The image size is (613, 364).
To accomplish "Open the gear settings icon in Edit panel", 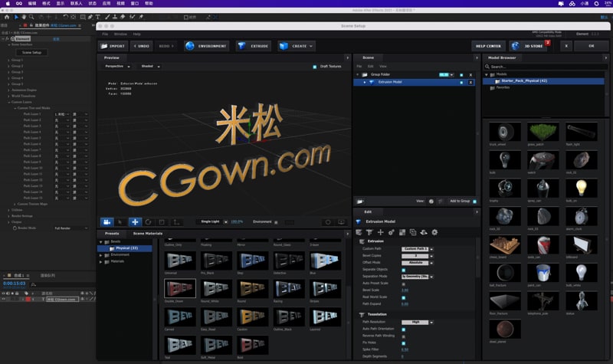I will [434, 232].
